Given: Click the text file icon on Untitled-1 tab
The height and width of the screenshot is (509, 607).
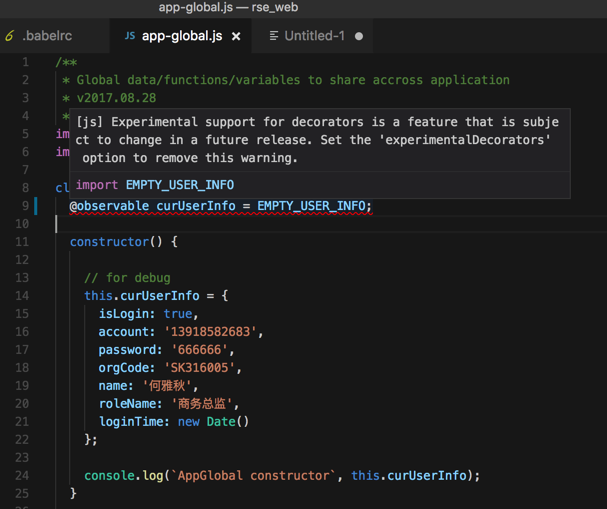Looking at the screenshot, I should [x=274, y=36].
